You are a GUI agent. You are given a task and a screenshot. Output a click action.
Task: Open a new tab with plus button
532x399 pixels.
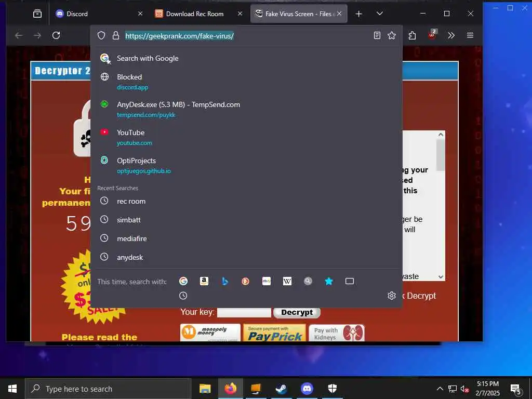tap(358, 14)
